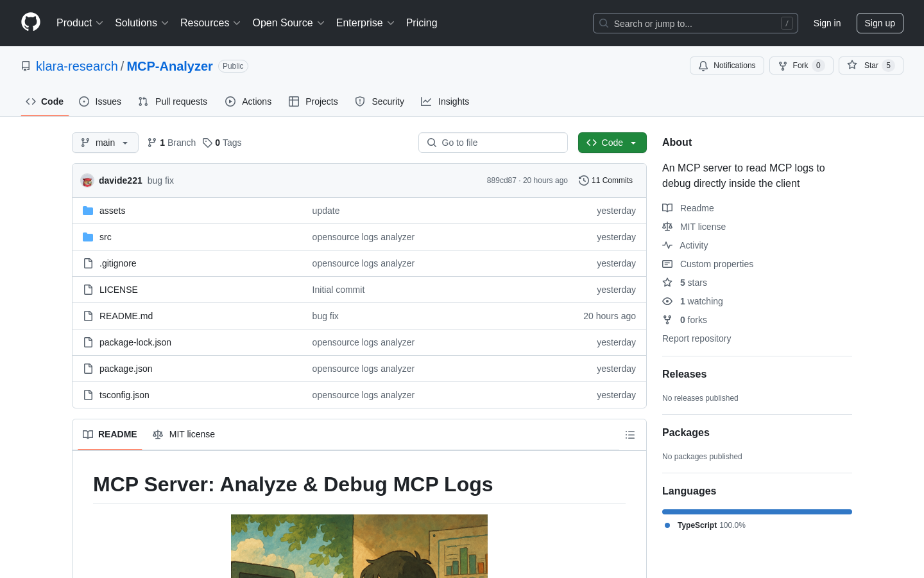The height and width of the screenshot is (578, 924).
Task: Open the Security tab
Action: [380, 101]
